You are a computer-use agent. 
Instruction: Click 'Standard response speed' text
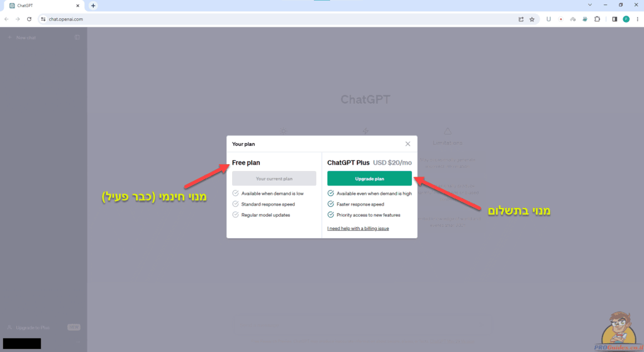point(268,204)
